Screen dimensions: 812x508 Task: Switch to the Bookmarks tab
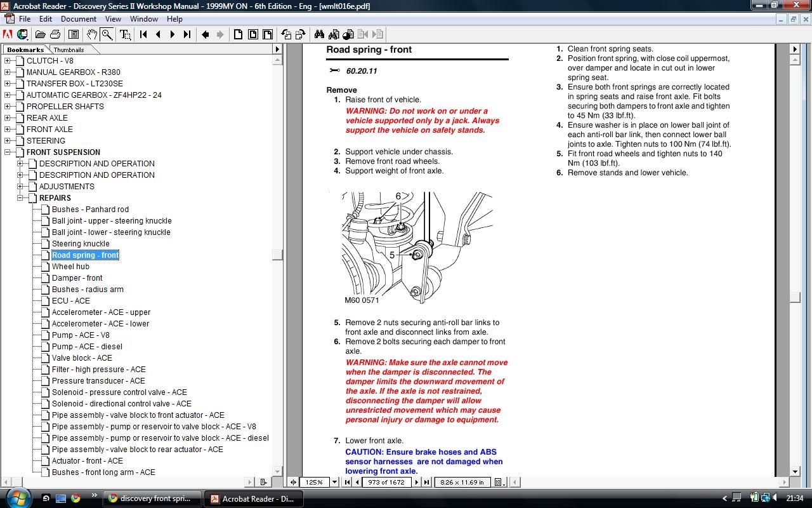point(25,50)
